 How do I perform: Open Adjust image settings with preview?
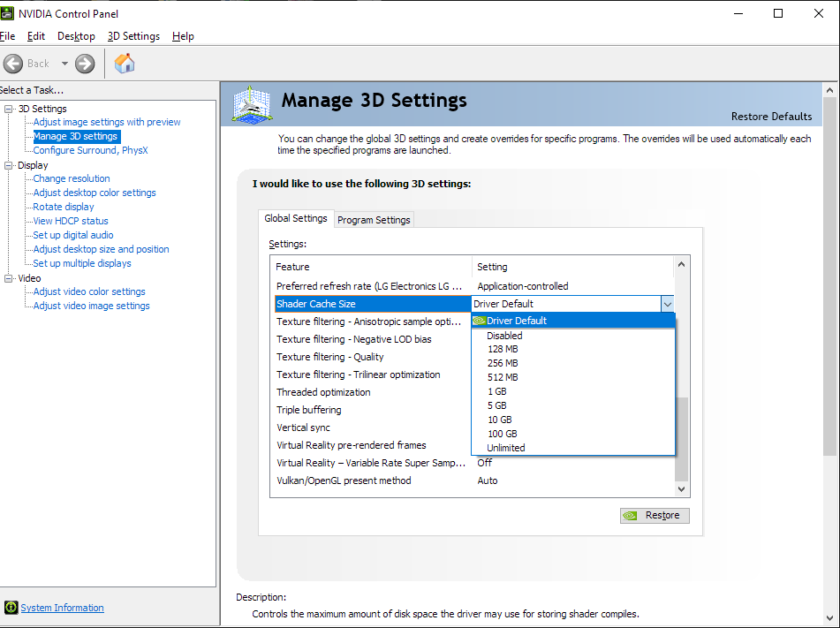pyautogui.click(x=107, y=122)
